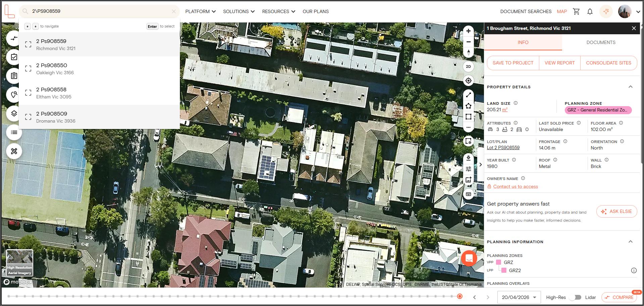Click Contact us to access link

[515, 186]
